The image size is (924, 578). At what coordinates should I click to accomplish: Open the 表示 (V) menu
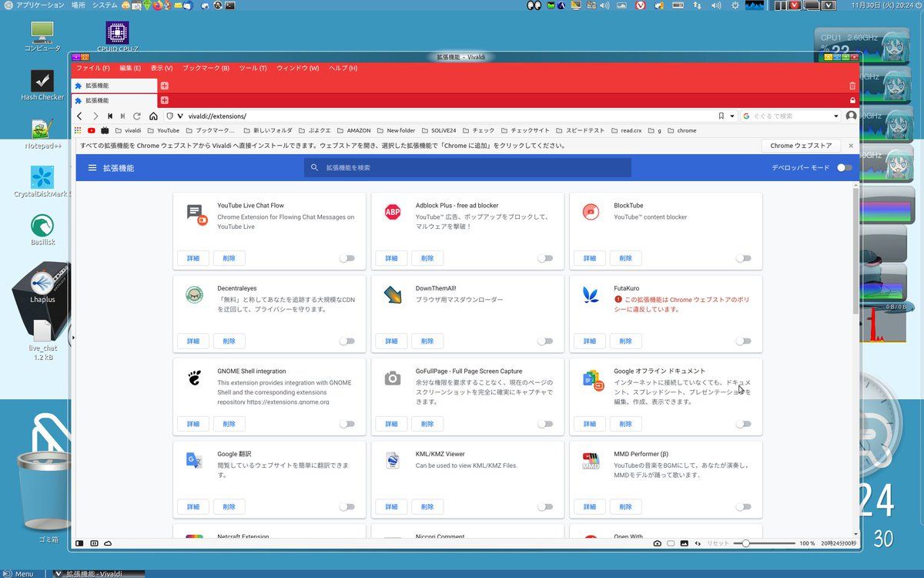162,68
